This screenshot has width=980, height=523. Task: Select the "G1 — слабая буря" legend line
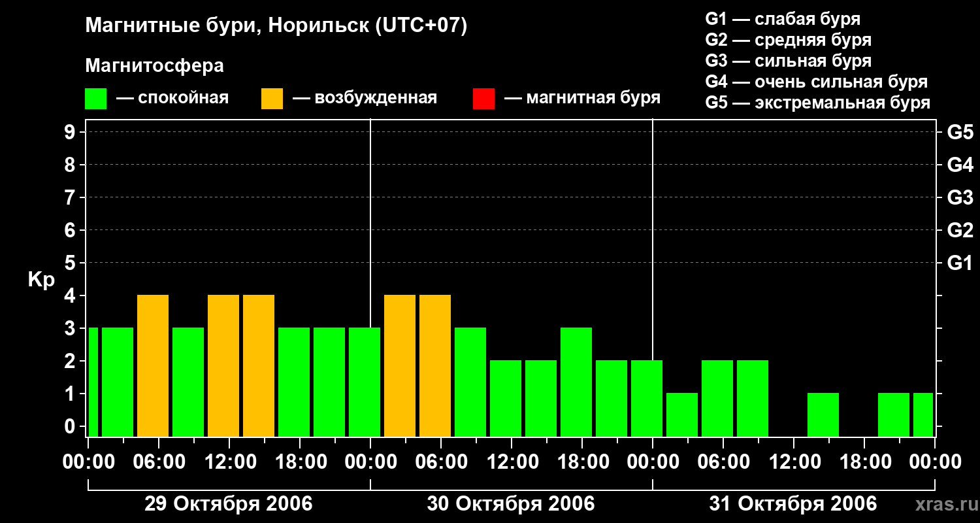point(783,18)
